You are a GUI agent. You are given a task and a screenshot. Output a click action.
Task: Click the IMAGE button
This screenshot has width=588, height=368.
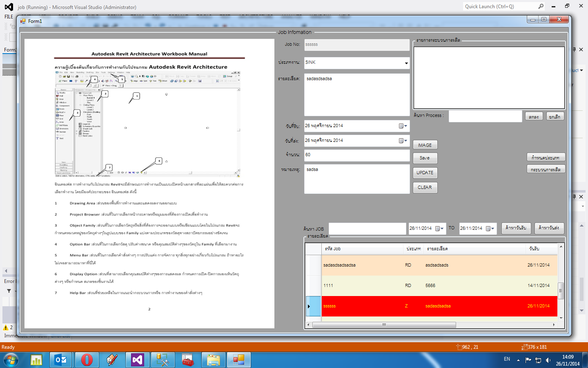[x=425, y=145]
